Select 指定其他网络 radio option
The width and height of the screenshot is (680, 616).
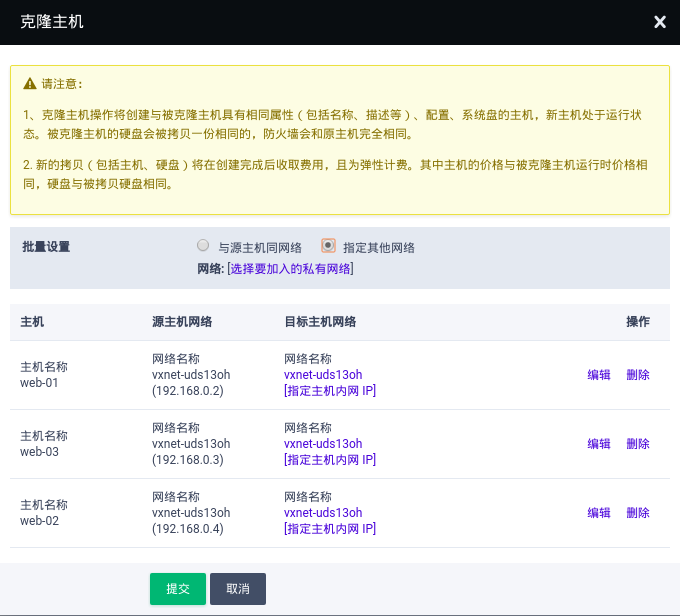pyautogui.click(x=328, y=246)
